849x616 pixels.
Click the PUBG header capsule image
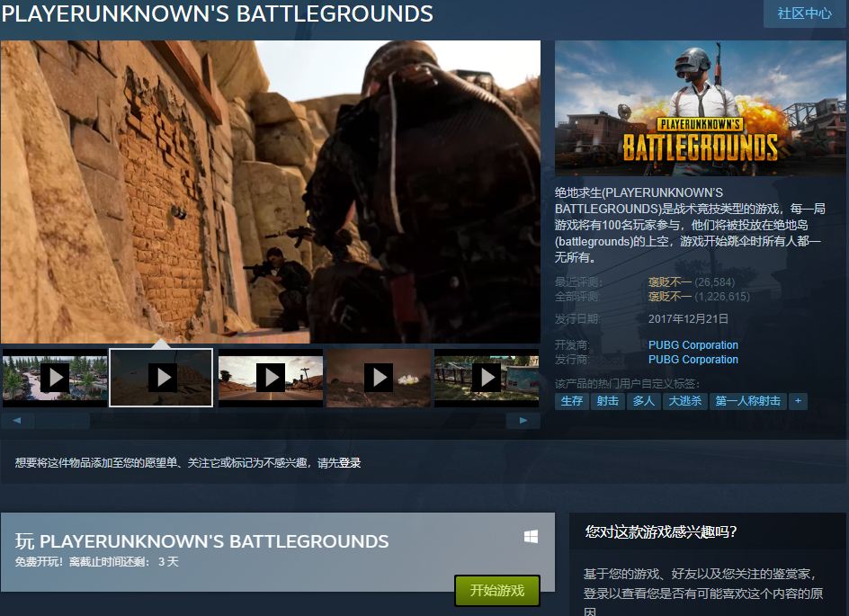click(x=702, y=108)
